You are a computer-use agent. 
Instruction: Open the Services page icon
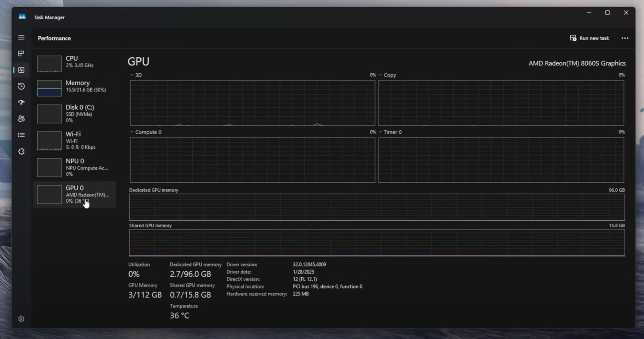pyautogui.click(x=21, y=151)
